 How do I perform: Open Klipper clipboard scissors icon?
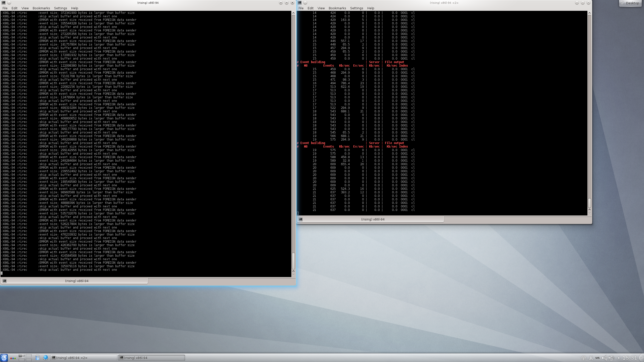591,358
